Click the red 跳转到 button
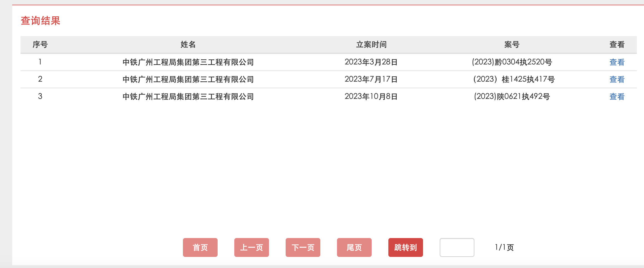Image resolution: width=644 pixels, height=268 pixels. point(406,247)
